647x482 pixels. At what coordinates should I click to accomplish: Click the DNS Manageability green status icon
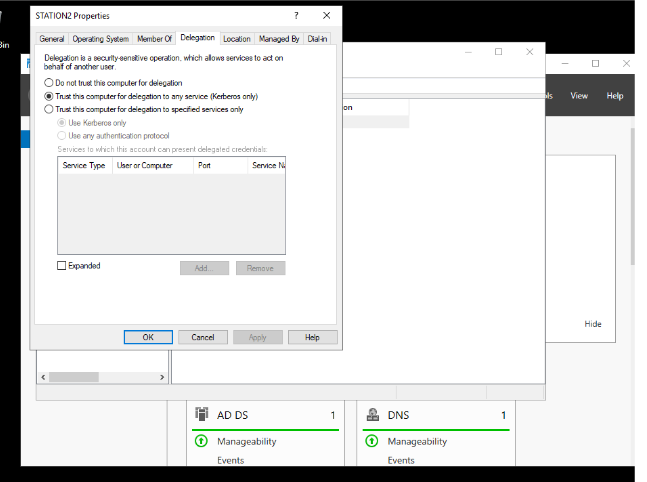[x=372, y=441]
